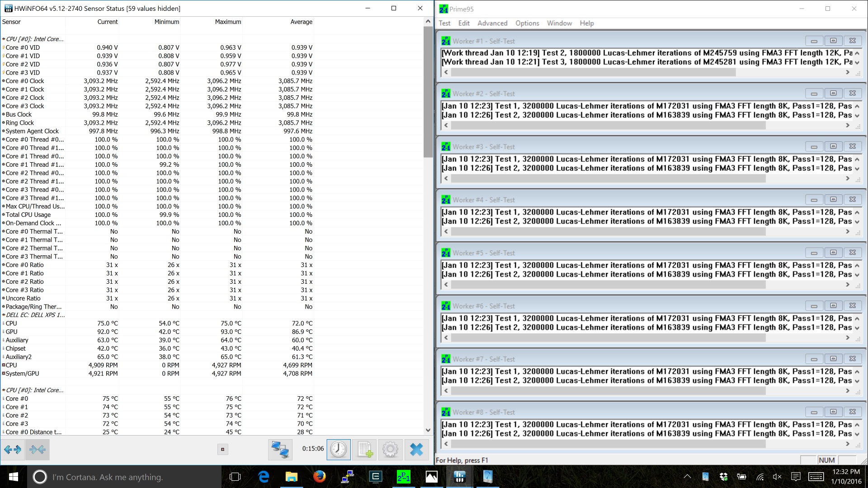Select the GPU temperature row under DELL EC

(157, 332)
